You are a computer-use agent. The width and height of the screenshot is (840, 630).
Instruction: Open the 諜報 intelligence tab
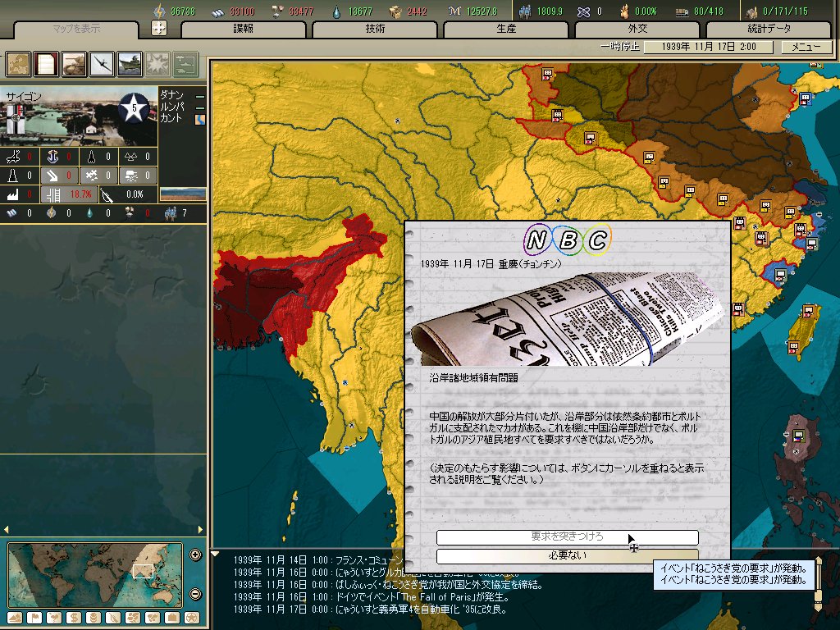243,29
